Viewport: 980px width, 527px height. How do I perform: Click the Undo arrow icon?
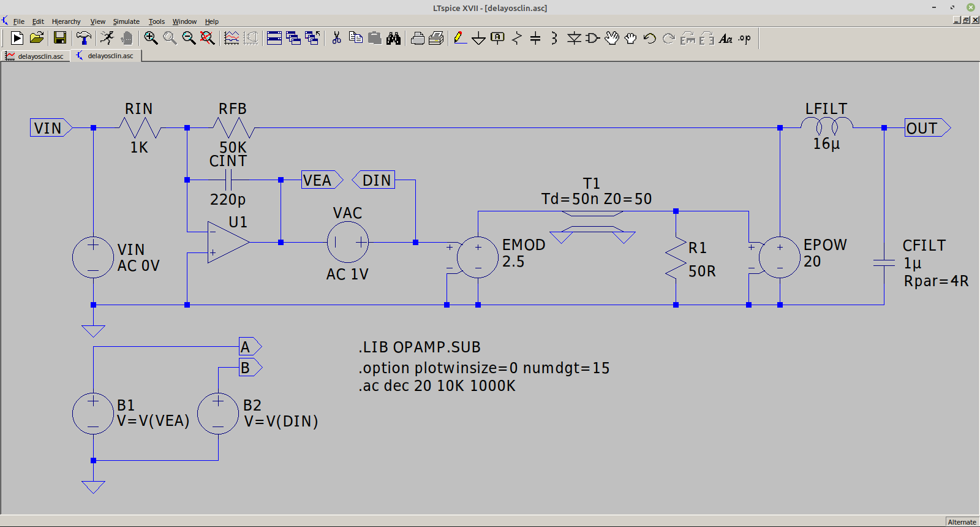pyautogui.click(x=650, y=38)
